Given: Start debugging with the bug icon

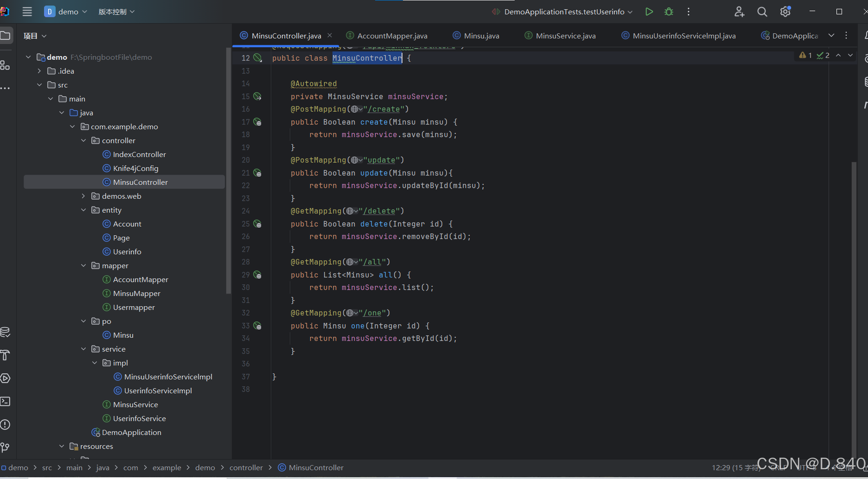Looking at the screenshot, I should pyautogui.click(x=669, y=12).
